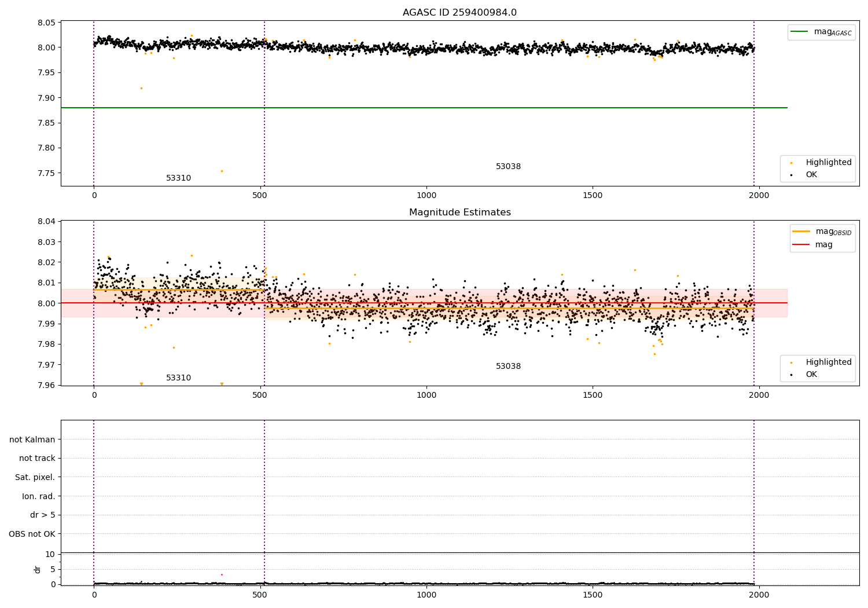Select the 'Magnitude Estimates' subplot title
868x608 pixels.
click(459, 213)
